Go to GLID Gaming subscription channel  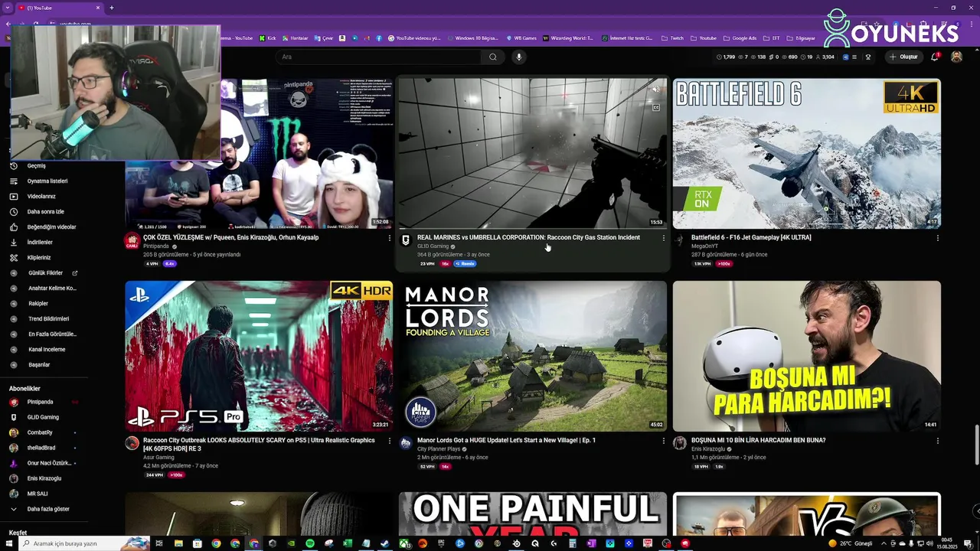coord(43,417)
